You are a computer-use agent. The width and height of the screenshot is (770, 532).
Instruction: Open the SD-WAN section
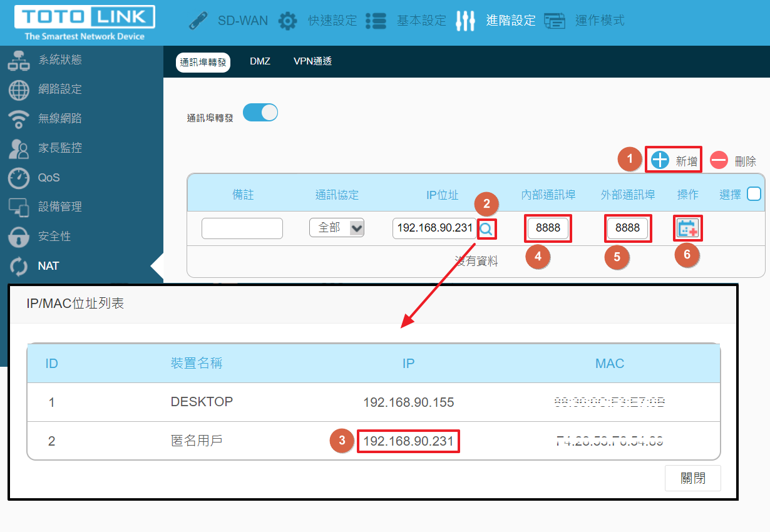tap(242, 21)
